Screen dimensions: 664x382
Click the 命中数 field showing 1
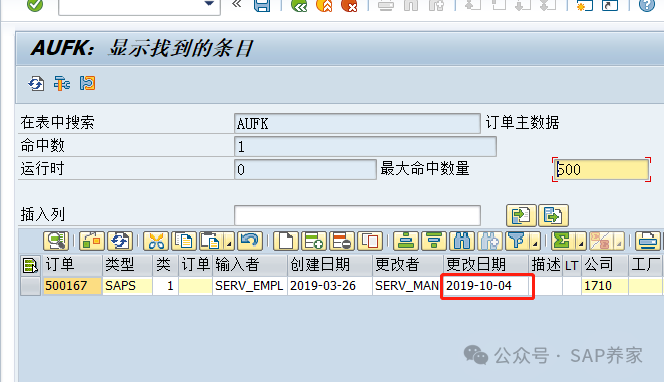coord(365,147)
